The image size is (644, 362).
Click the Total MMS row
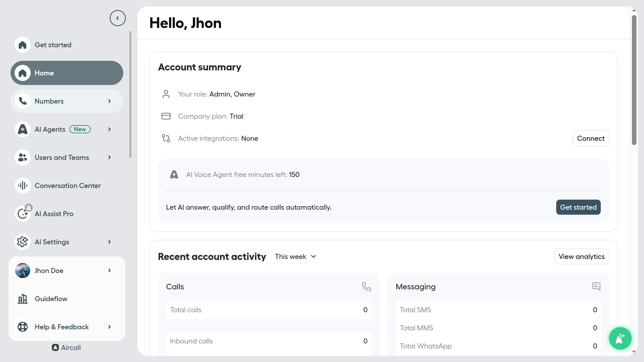coord(498,328)
